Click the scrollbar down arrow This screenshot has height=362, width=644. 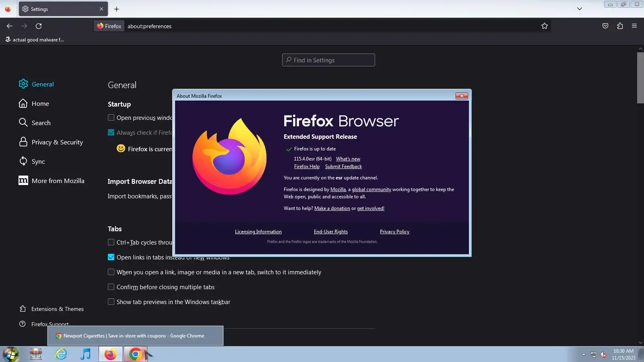point(640,343)
